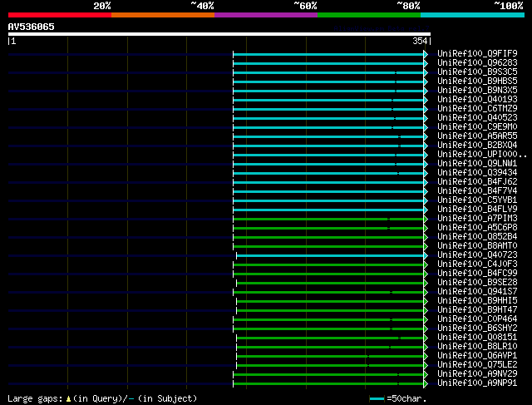Select the UniRef100_A9NV29 subject name
Screen dimensions: 532x405
click(477, 374)
